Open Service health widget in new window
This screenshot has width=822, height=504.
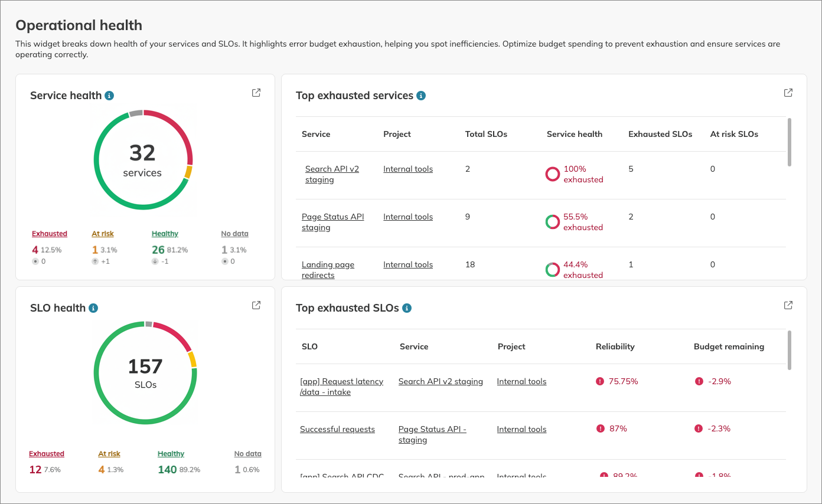pos(256,93)
